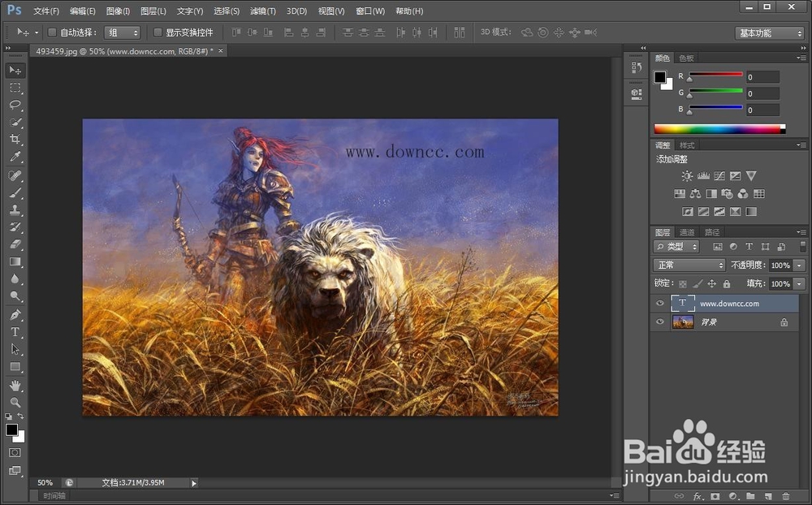Select the Clone Stamp tool

pos(15,209)
